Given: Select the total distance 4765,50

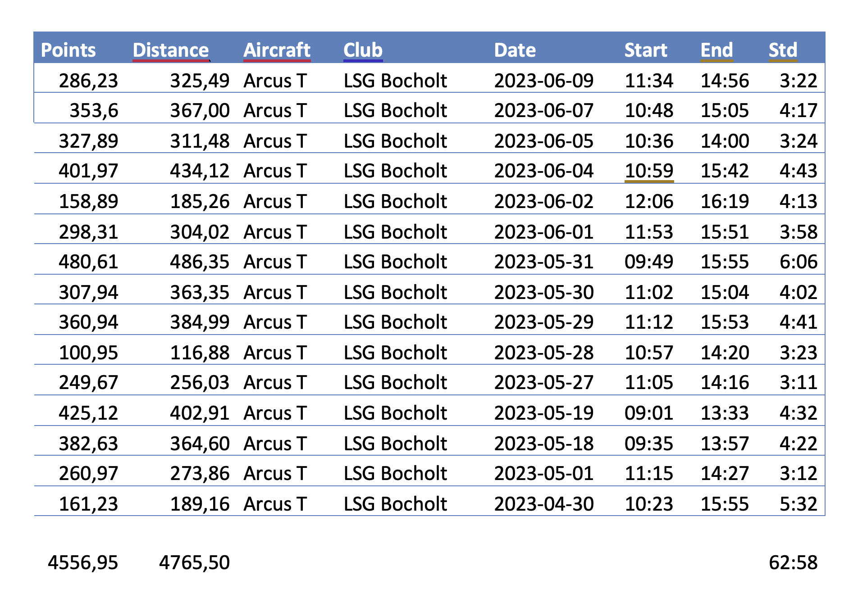Looking at the screenshot, I should [x=194, y=563].
